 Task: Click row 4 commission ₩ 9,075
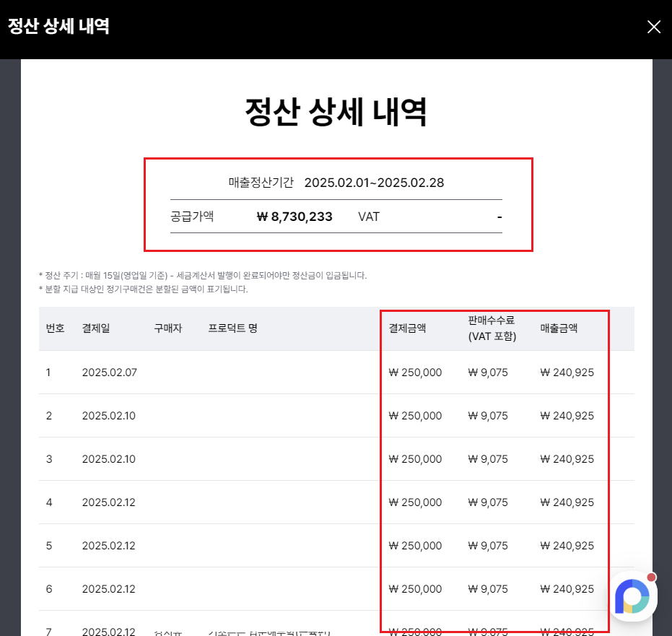[488, 502]
